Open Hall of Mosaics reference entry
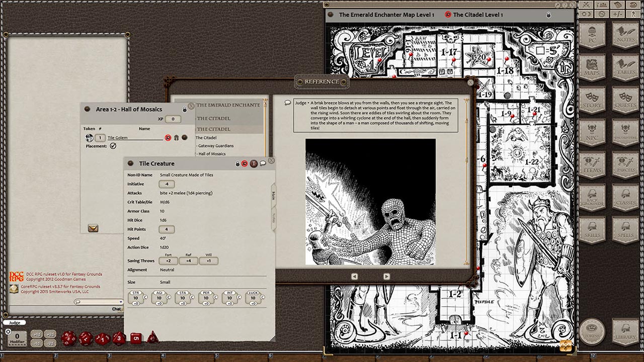This screenshot has width=644, height=362. (211, 154)
